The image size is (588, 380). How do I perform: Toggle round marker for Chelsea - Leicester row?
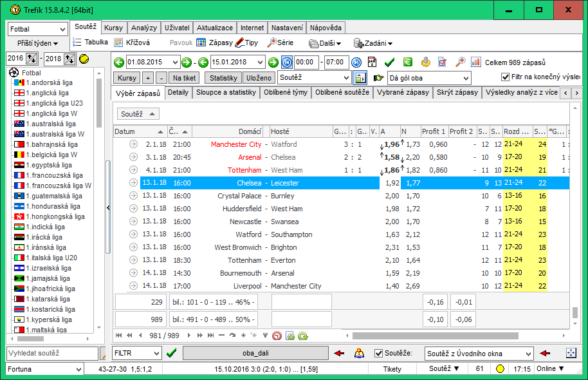[x=133, y=183]
